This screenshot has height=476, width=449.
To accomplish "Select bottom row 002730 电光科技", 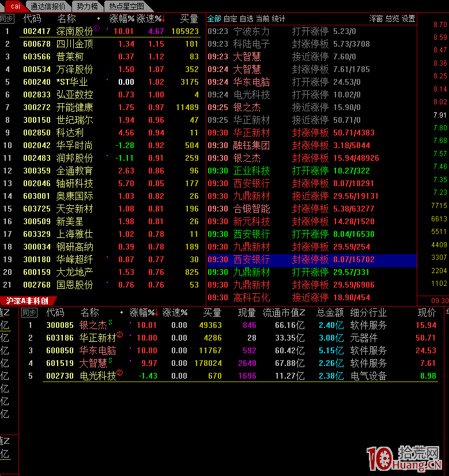I will [232, 376].
